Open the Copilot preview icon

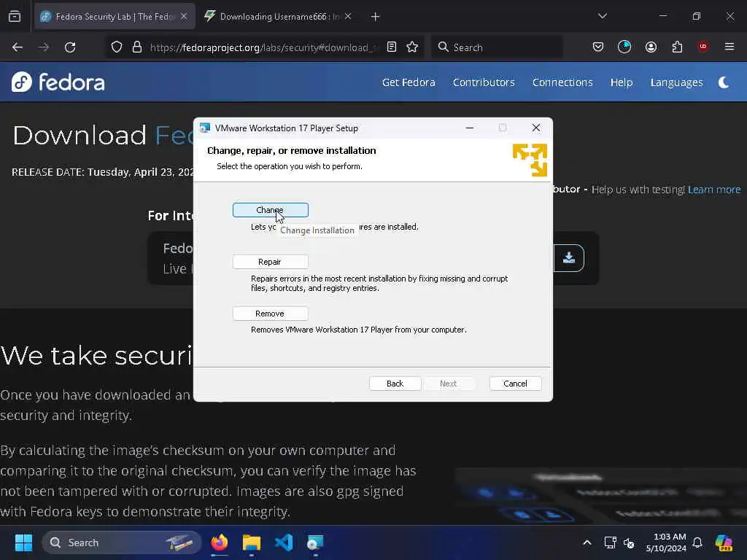(x=724, y=542)
